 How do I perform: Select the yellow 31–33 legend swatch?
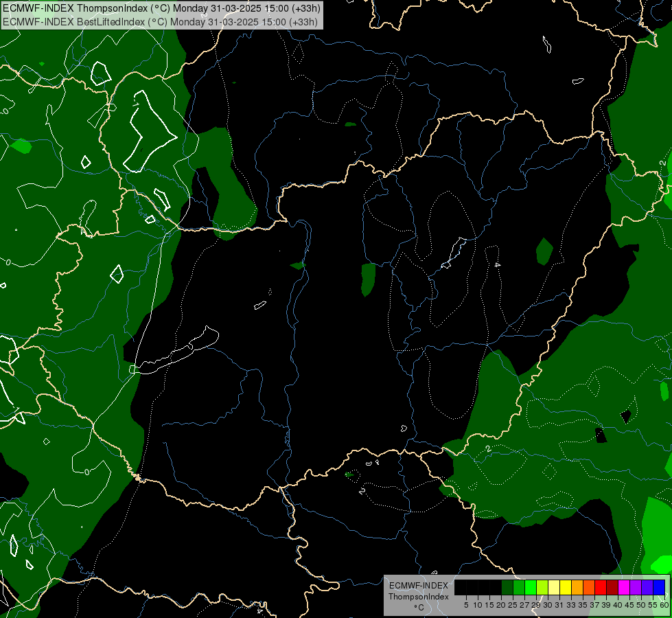pyautogui.click(x=566, y=587)
